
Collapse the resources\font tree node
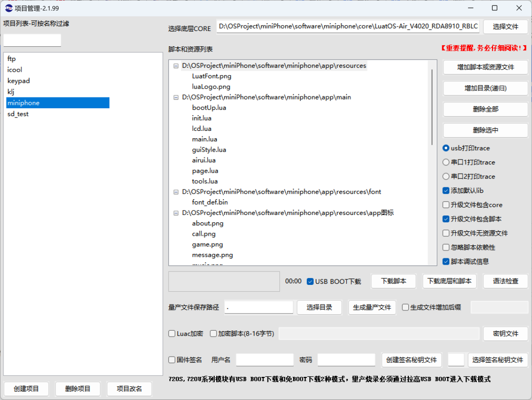click(176, 191)
